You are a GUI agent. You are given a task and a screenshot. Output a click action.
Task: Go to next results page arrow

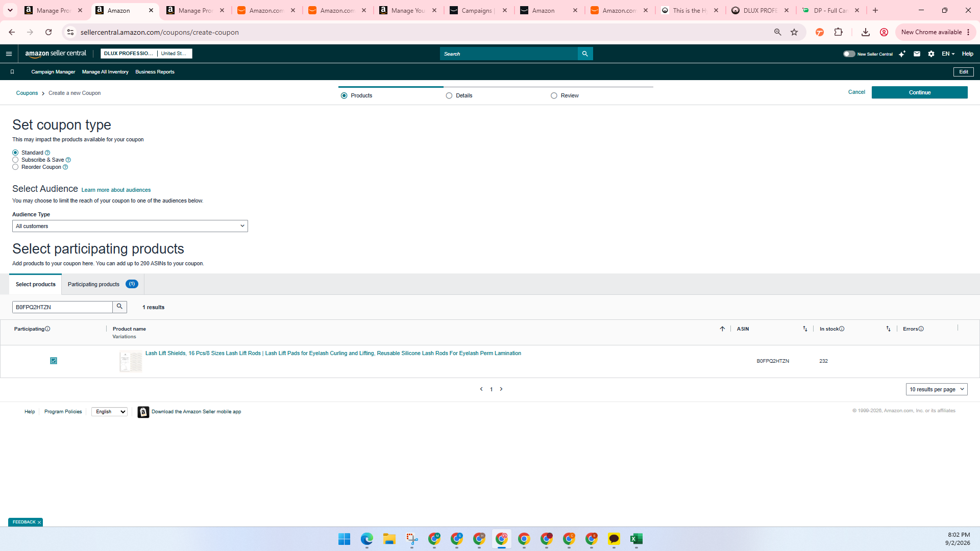pos(501,389)
